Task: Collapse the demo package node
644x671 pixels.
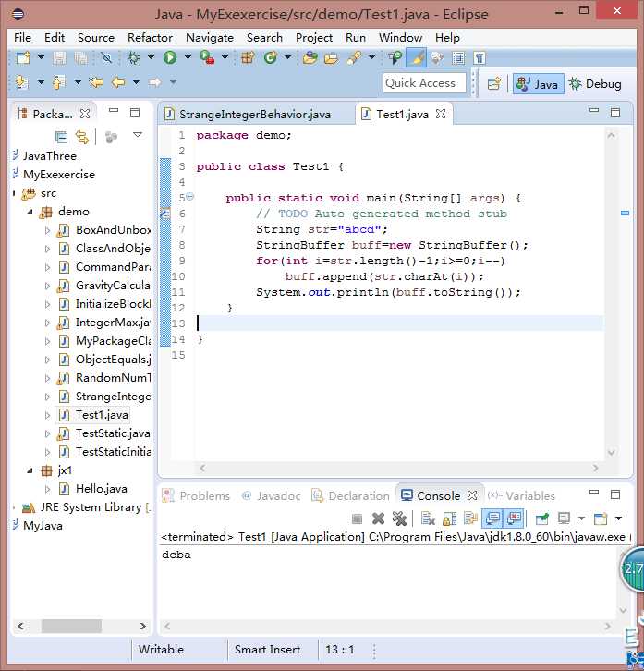Action: (x=30, y=212)
